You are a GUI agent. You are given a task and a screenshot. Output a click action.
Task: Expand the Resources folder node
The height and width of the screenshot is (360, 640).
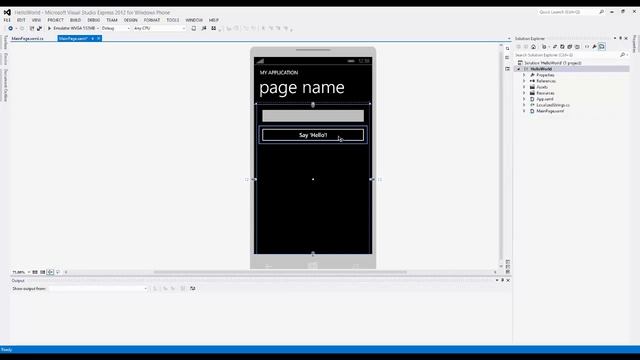(x=524, y=93)
